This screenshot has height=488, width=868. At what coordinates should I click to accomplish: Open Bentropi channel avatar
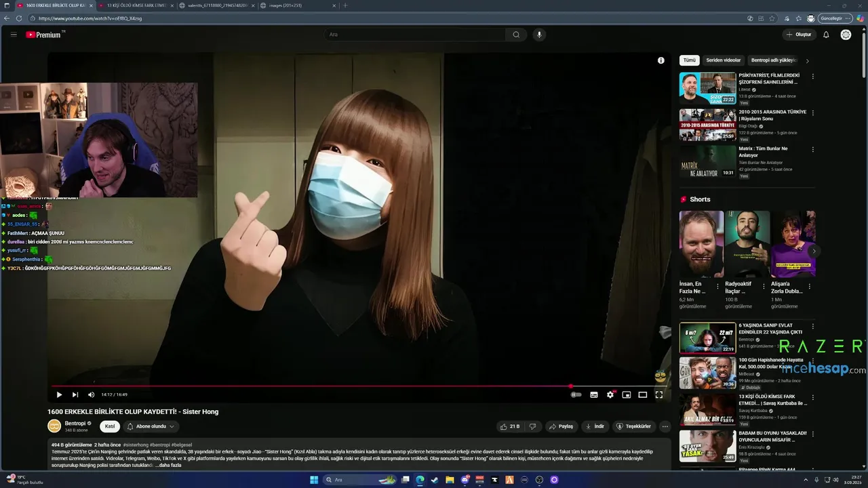54,426
